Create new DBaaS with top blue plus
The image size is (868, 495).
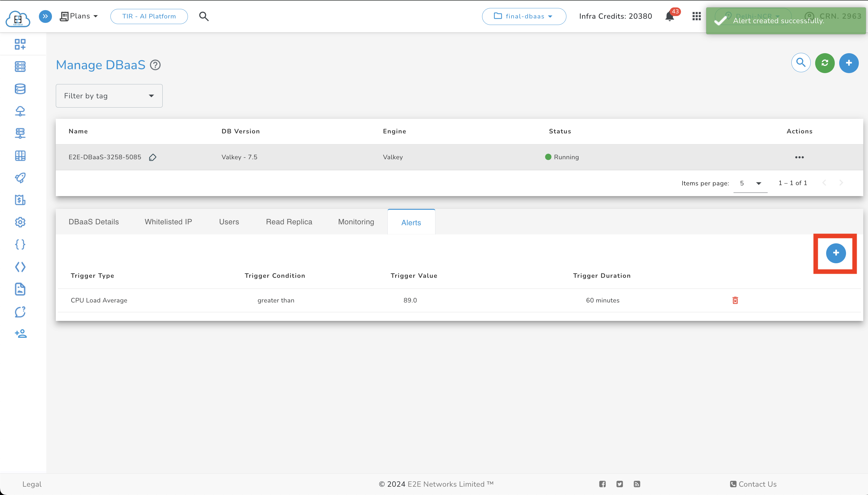coord(849,63)
